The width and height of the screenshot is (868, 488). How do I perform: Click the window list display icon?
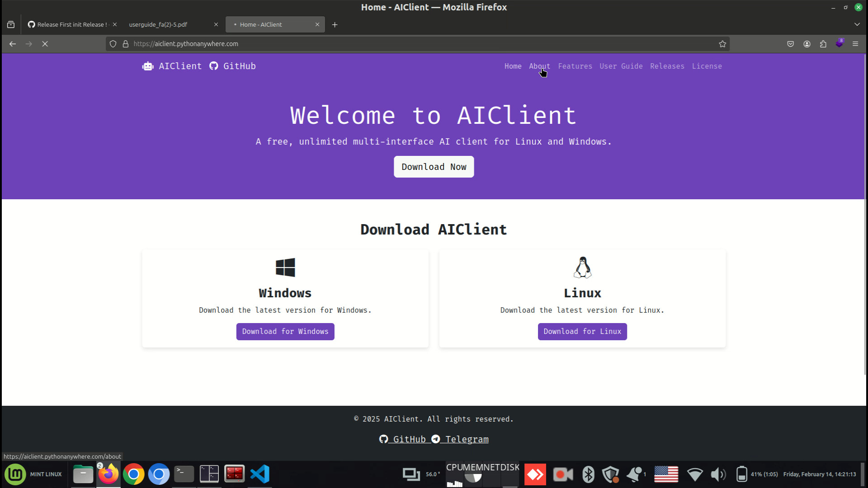pos(411,474)
